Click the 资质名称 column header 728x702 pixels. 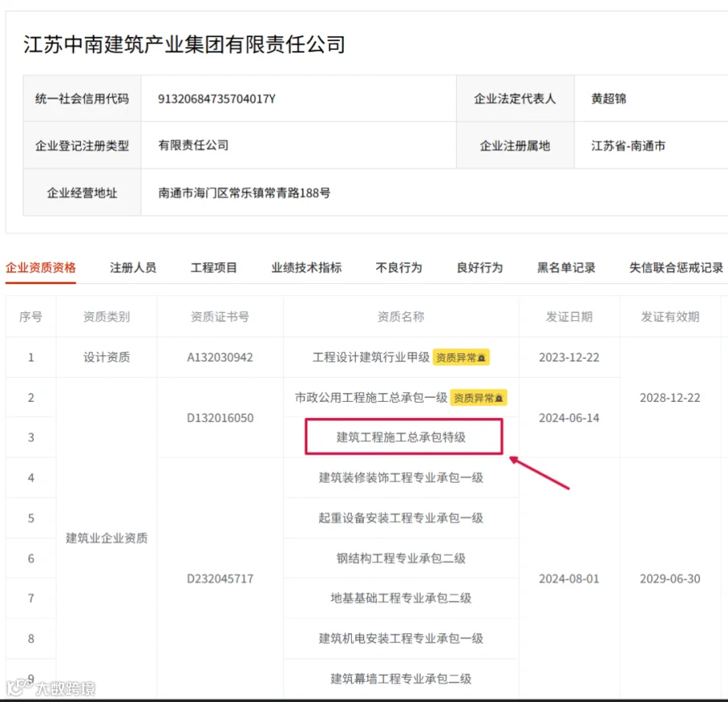point(401,317)
